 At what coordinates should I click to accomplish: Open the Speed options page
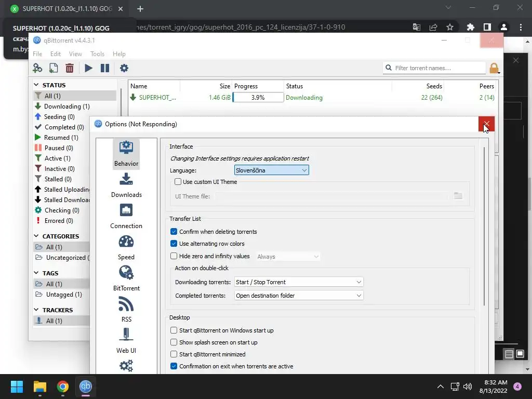126,248
